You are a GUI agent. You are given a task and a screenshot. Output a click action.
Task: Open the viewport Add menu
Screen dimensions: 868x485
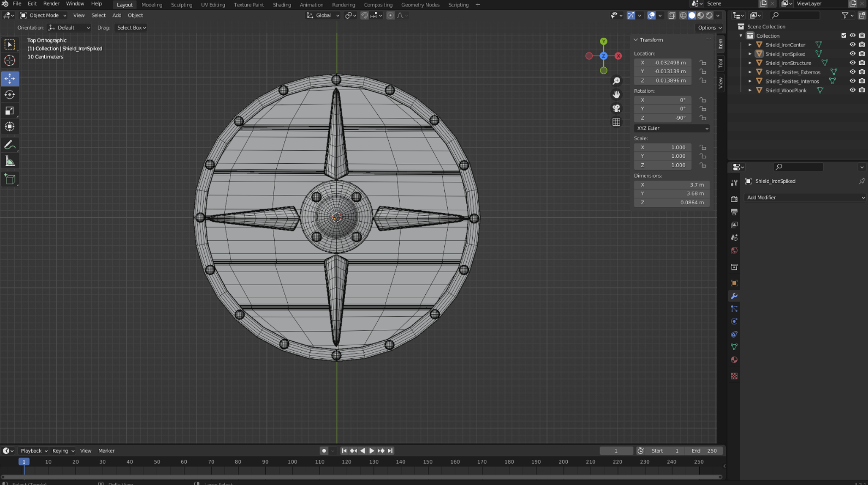click(117, 15)
